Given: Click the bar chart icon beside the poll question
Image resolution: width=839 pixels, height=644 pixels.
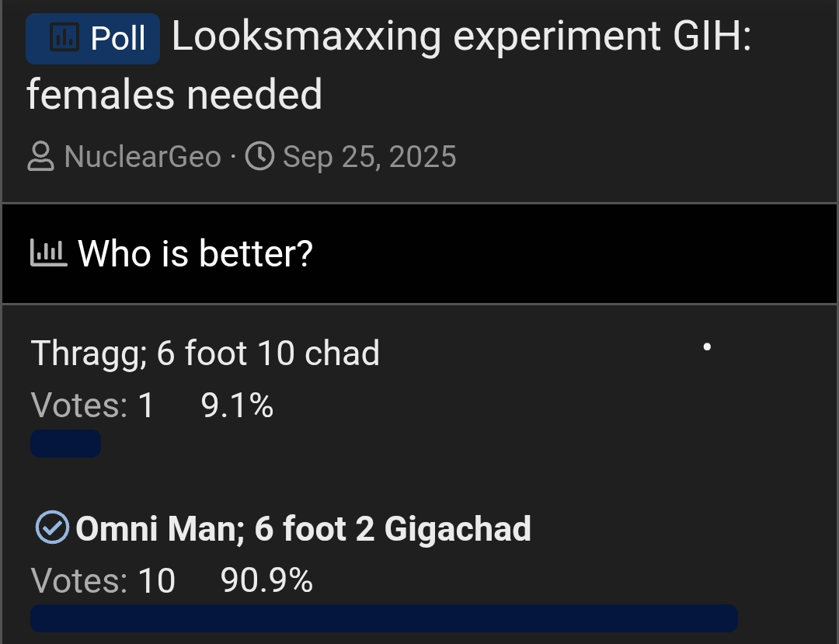Looking at the screenshot, I should (48, 252).
